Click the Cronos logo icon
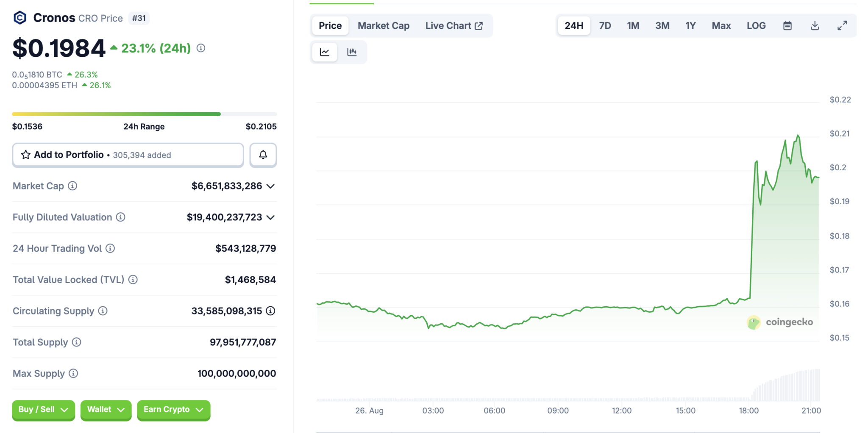Image resolution: width=868 pixels, height=433 pixels. coord(20,18)
